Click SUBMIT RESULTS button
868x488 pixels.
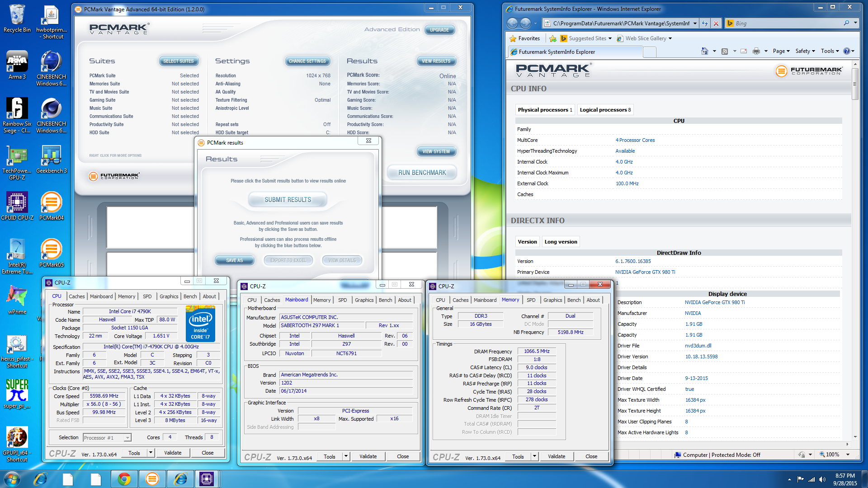[288, 200]
